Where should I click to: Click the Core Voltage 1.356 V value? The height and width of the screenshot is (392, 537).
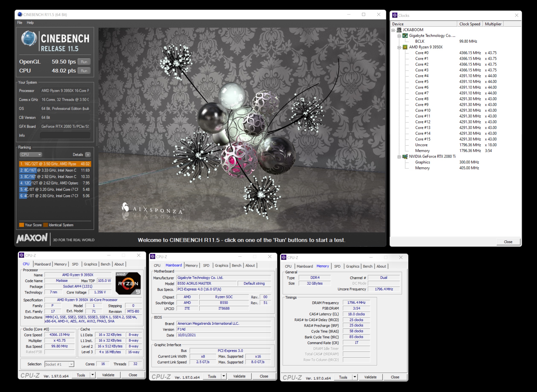tap(100, 292)
